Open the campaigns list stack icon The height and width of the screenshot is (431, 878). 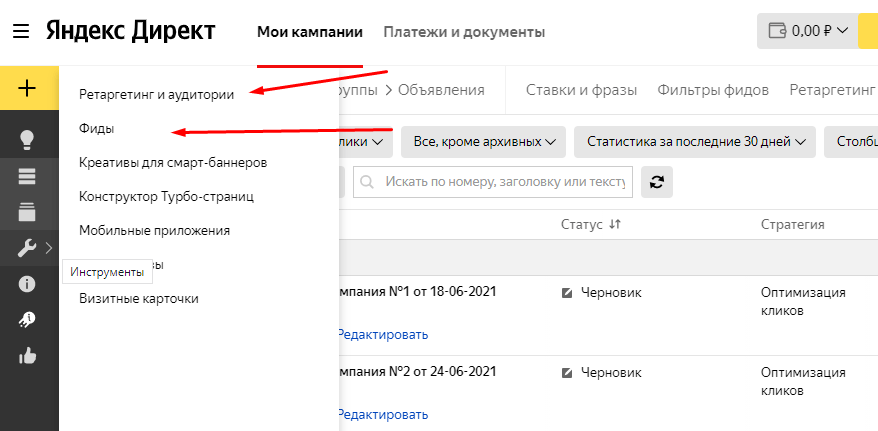27,176
